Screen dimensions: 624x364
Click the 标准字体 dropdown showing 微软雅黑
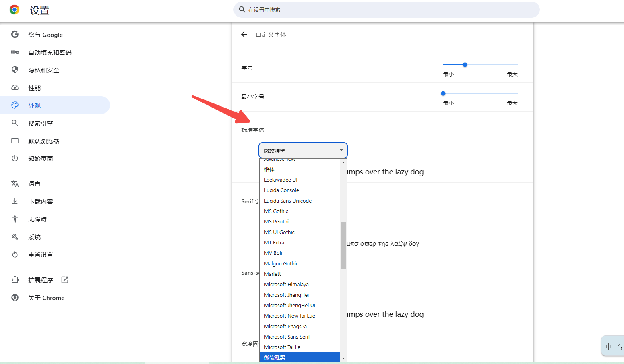(x=303, y=151)
